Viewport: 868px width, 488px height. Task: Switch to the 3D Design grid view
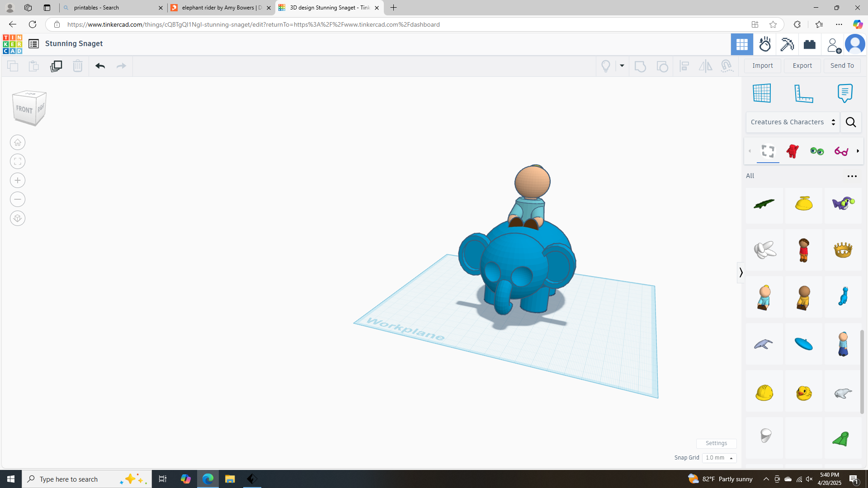pos(742,44)
